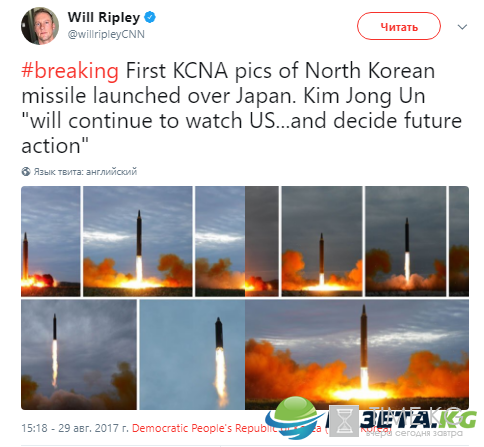The width and height of the screenshot is (484, 447).
Task: Open the first missile launch photo at left
Action: [51, 241]
